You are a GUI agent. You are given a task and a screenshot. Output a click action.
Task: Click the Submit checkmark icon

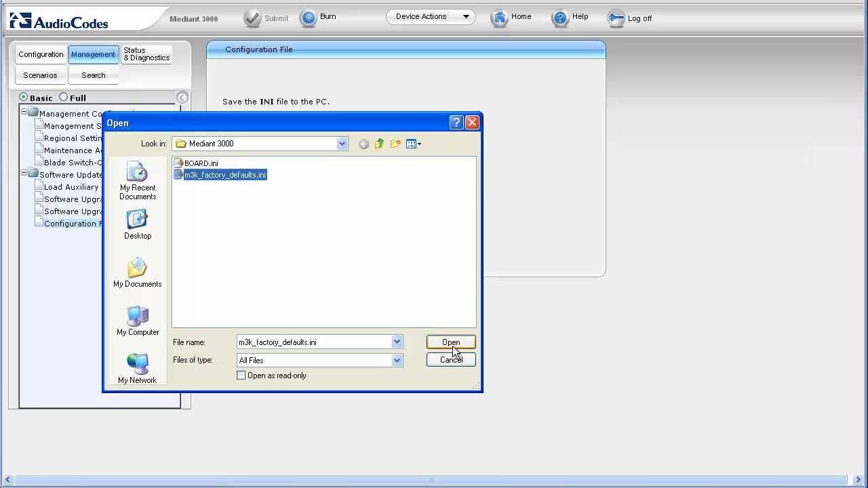click(252, 18)
